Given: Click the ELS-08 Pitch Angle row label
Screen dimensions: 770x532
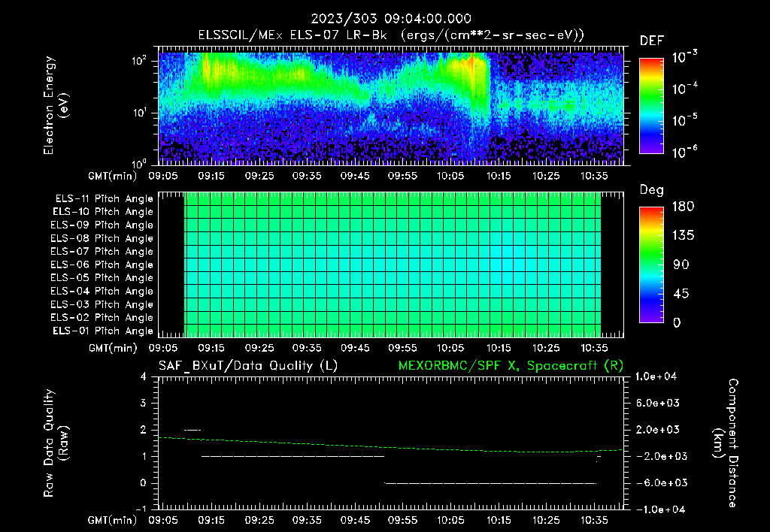Looking at the screenshot, I should click(102, 238).
